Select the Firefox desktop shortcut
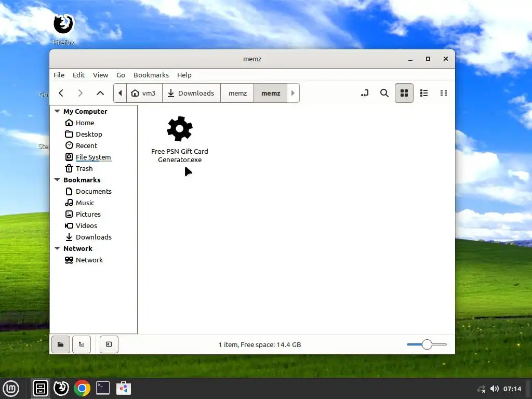Screen dimensions: 532x399 tap(63, 30)
